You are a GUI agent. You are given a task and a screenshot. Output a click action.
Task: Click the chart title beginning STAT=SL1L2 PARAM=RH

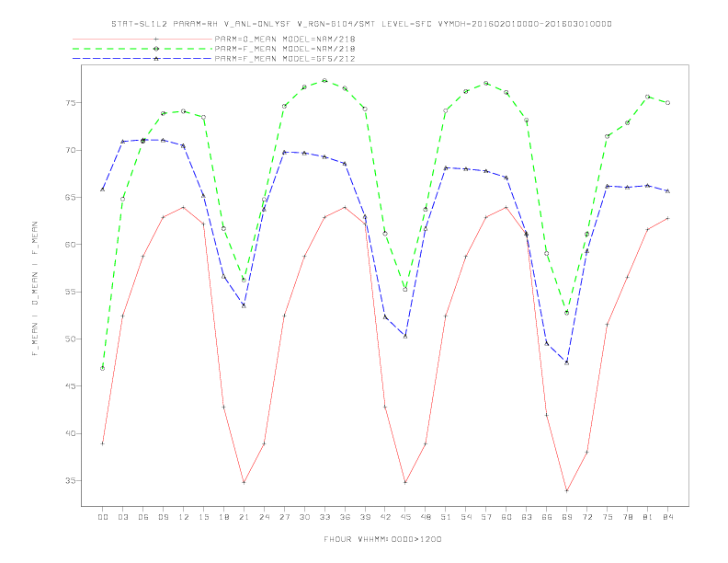(361, 24)
